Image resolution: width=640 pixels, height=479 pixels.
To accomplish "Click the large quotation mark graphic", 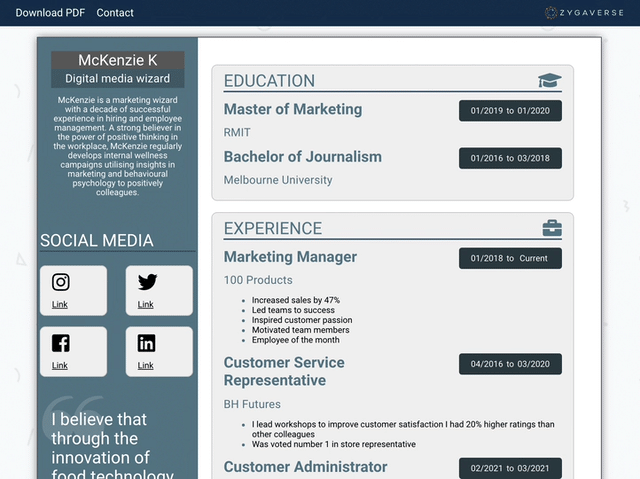I will (x=62, y=412).
